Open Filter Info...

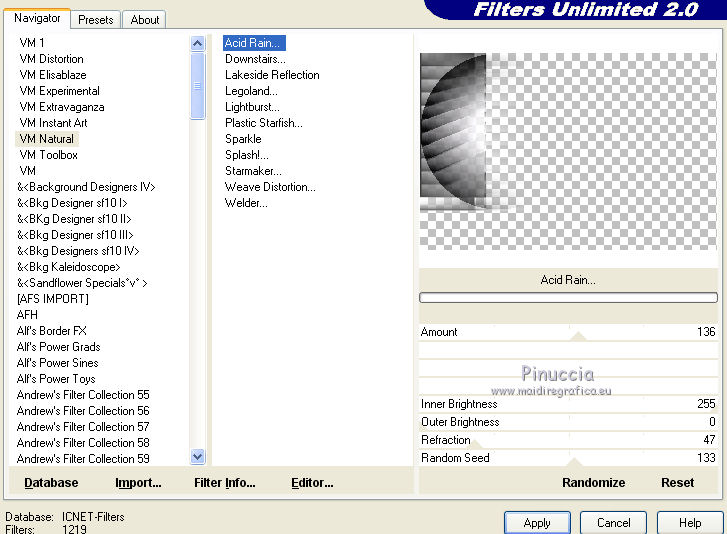[x=224, y=483]
